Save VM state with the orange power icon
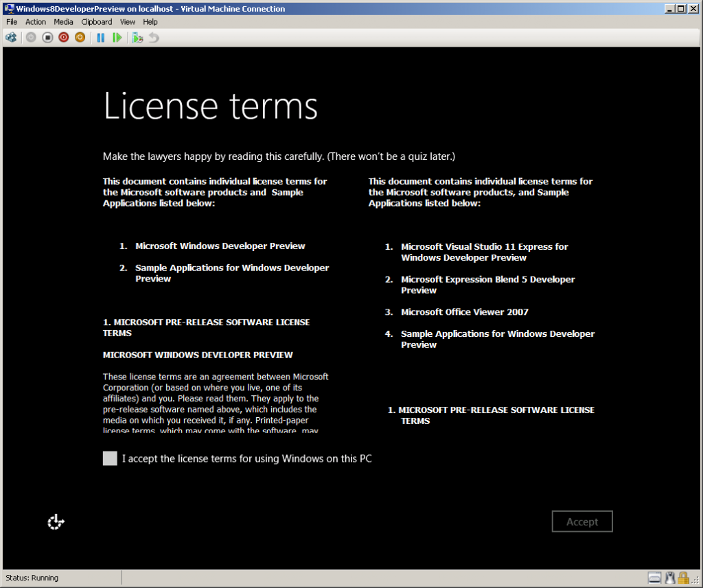 80,38
